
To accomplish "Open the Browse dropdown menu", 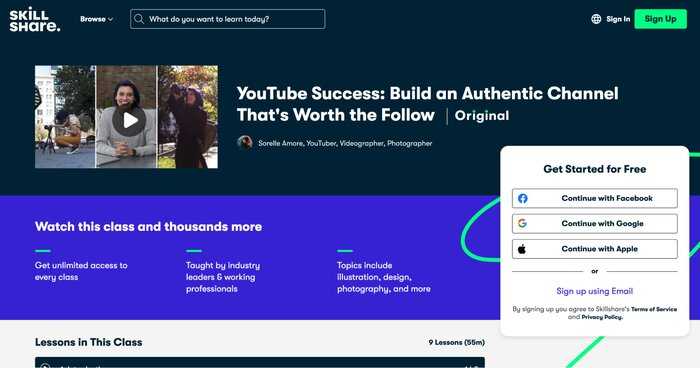I will click(96, 19).
